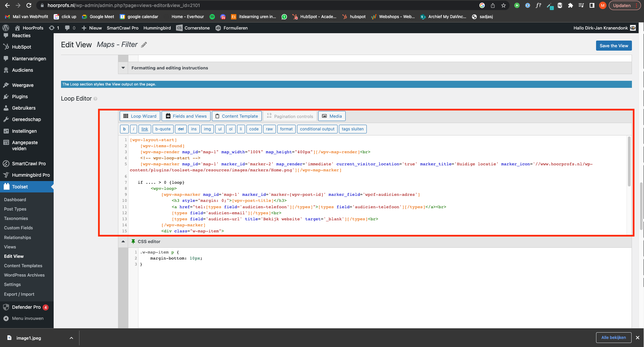Click the ul quicktag
Viewport: 644px width, 347px height.
coord(220,129)
